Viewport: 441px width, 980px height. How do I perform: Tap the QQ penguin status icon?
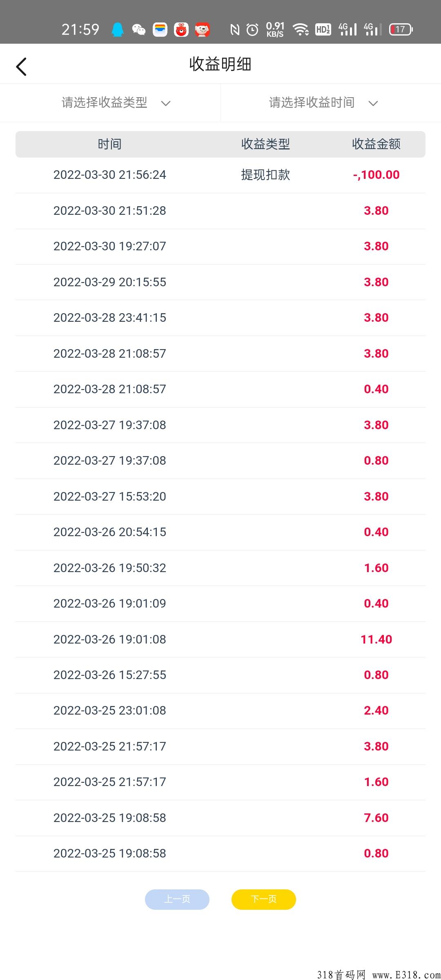click(118, 29)
